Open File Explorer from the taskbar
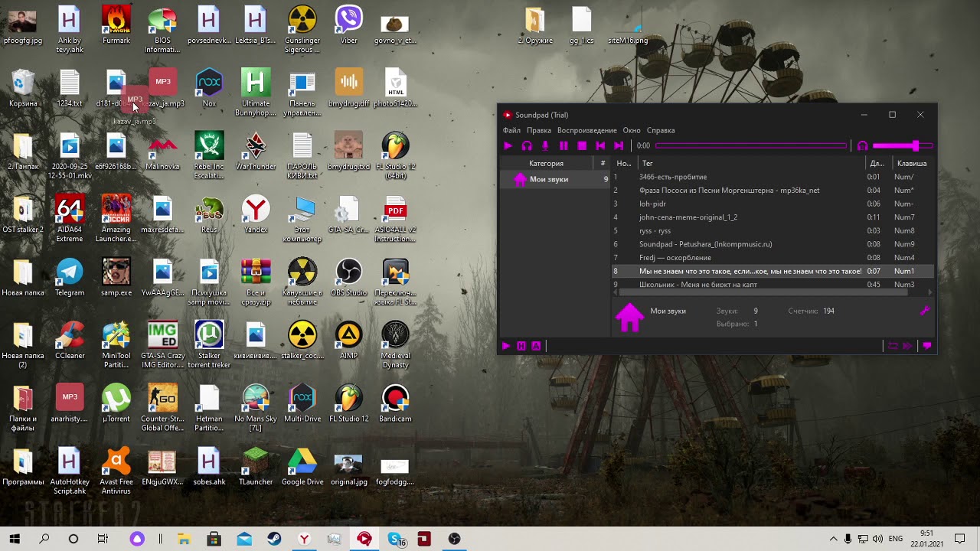Image resolution: width=980 pixels, height=551 pixels. pyautogui.click(x=184, y=539)
